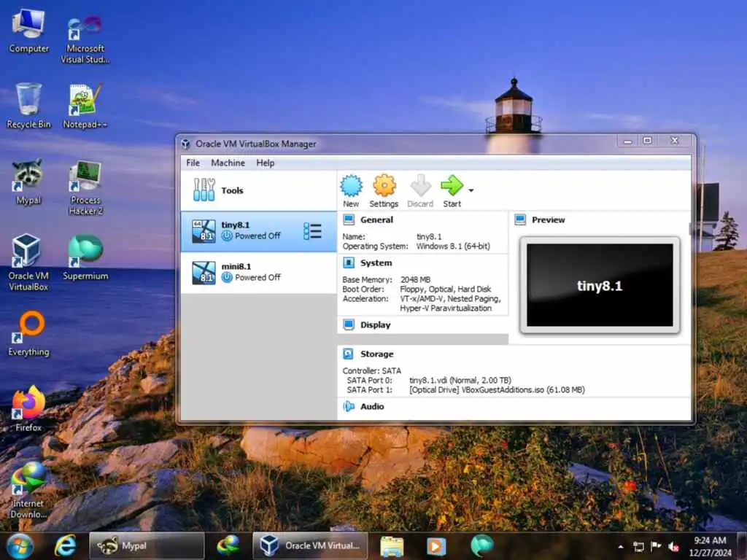Click the Windows 8.1 (64-bit) OS value
The height and width of the screenshot is (560, 747).
pos(453,246)
